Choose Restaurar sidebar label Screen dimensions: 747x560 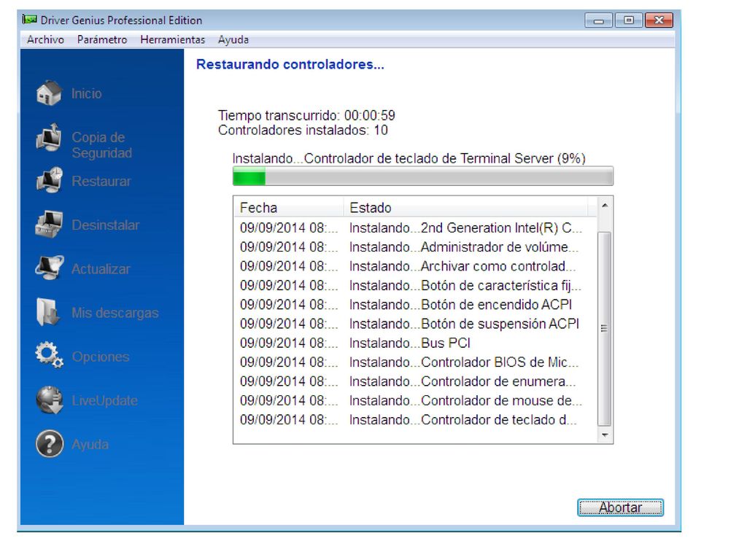101,182
